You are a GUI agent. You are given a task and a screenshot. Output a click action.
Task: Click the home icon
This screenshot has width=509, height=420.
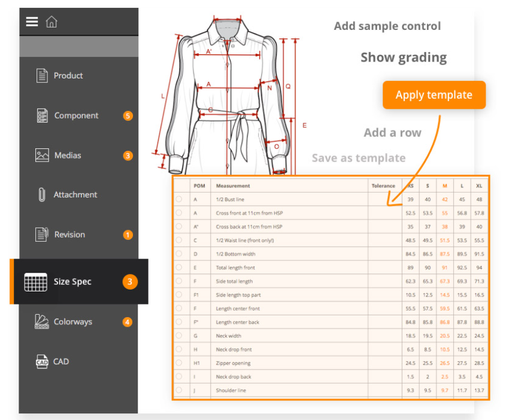[x=51, y=22]
